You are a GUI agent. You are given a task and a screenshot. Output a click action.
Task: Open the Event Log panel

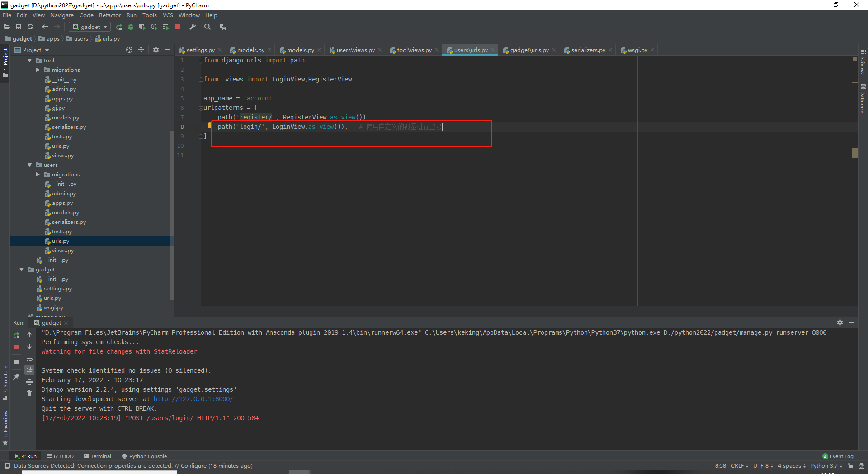(x=841, y=456)
